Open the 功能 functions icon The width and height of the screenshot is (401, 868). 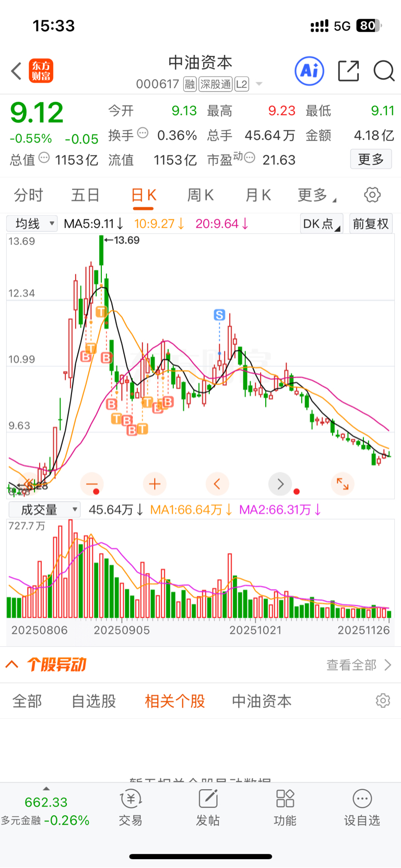click(x=285, y=808)
